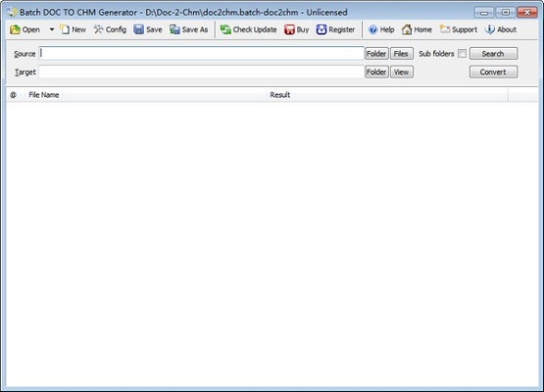Click the Buy cart icon
Screen dimensions: 544x392
click(x=297, y=29)
